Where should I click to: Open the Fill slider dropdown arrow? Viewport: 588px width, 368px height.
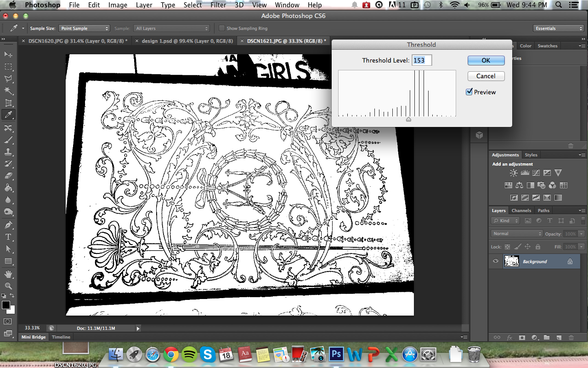[x=582, y=247]
